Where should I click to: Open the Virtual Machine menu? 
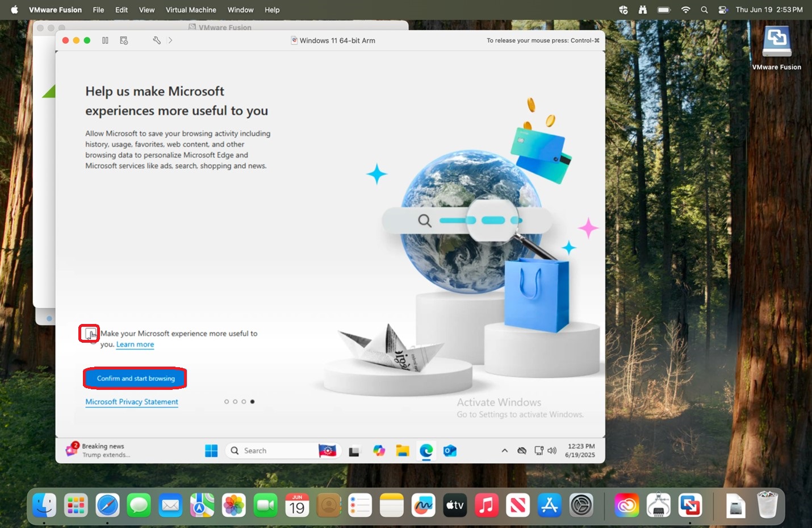coord(191,10)
